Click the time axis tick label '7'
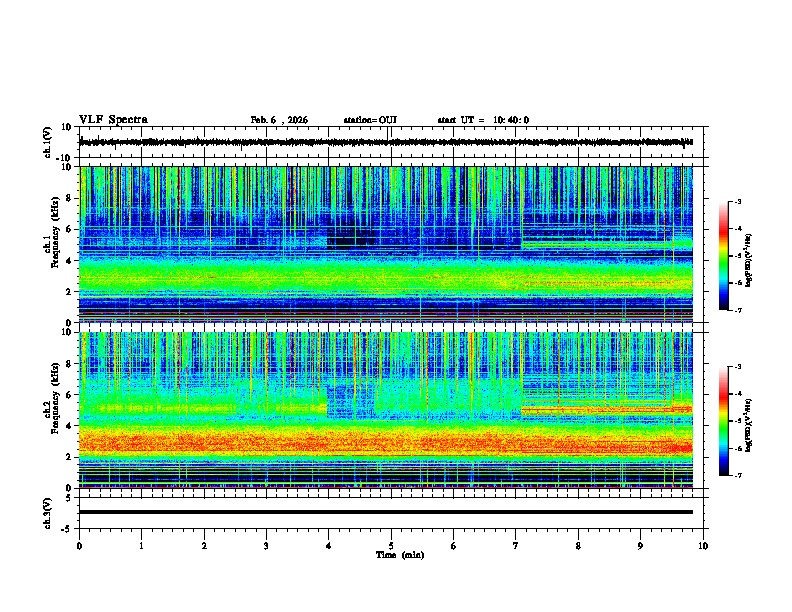 coord(516,546)
